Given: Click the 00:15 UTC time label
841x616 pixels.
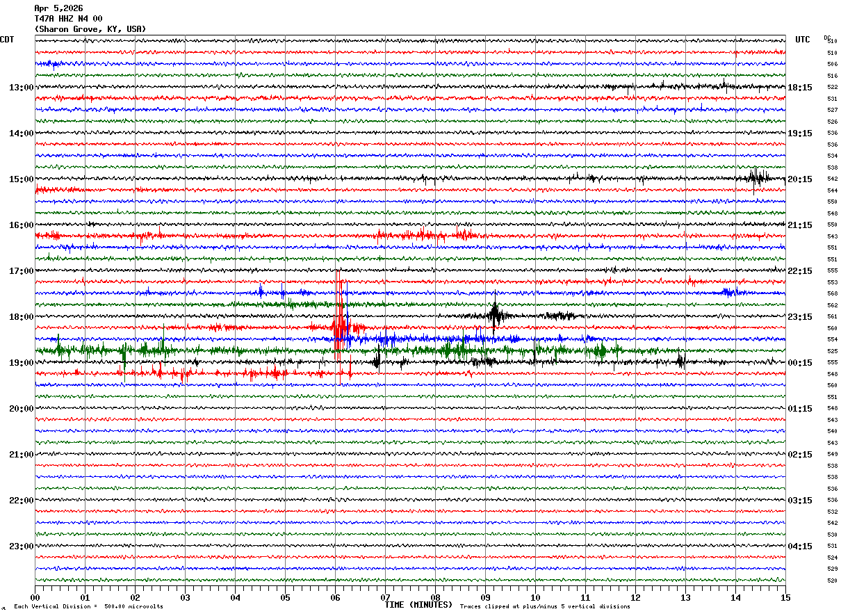Looking at the screenshot, I should pos(800,363).
